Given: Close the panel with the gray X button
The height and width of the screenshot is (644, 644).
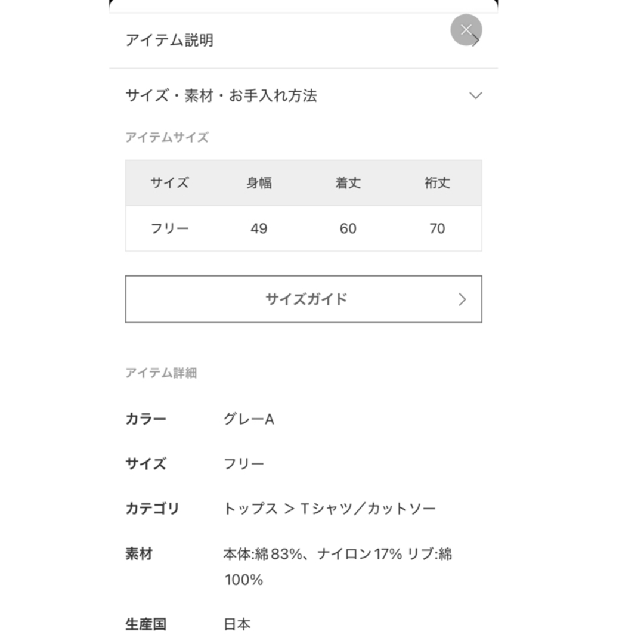Looking at the screenshot, I should [466, 30].
